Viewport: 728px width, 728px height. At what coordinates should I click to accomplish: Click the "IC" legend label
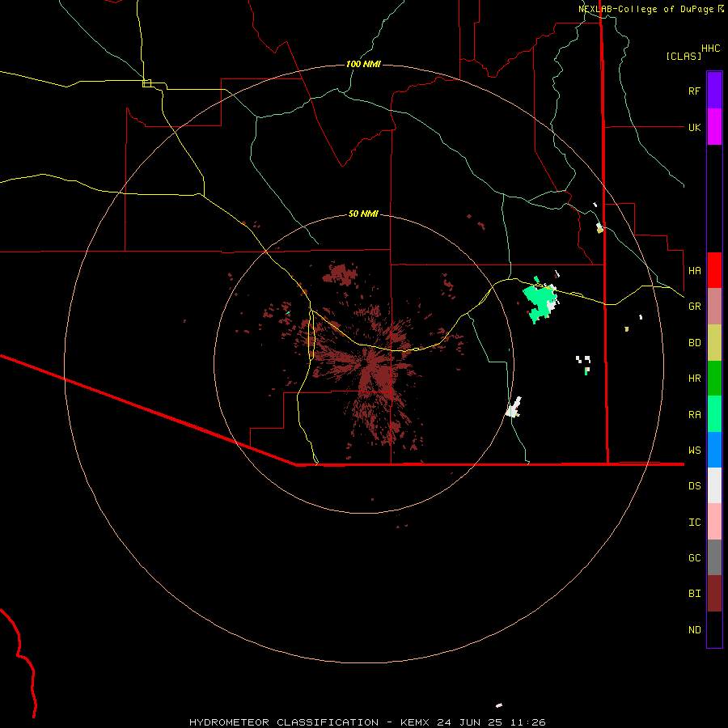click(694, 522)
